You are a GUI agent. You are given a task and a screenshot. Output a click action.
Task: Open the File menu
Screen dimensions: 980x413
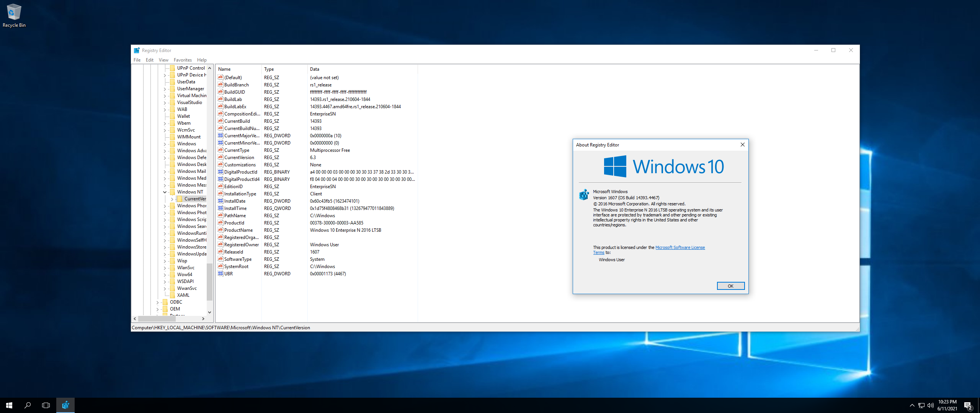(137, 60)
